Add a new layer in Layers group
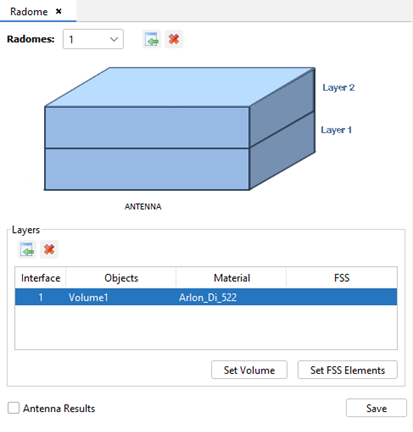Image resolution: width=413 pixels, height=432 pixels. tap(27, 249)
